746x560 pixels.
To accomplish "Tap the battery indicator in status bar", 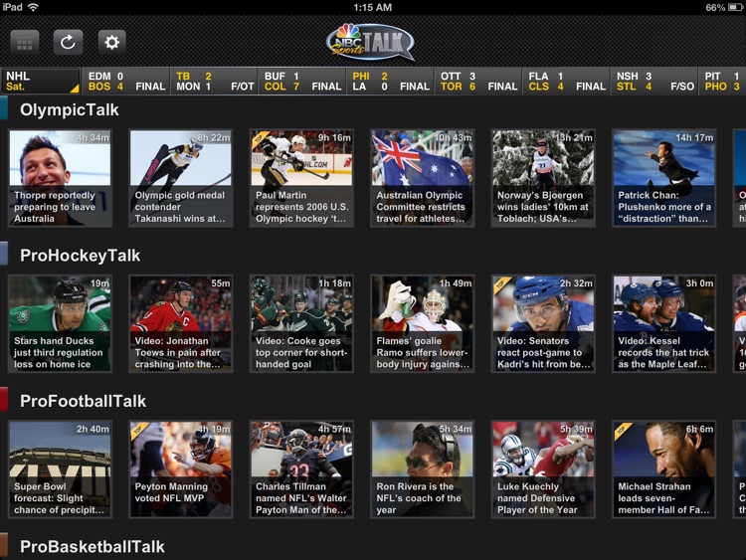I will (735, 7).
